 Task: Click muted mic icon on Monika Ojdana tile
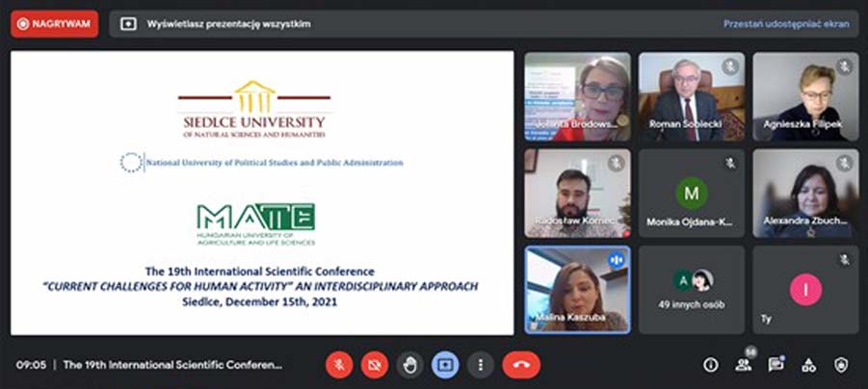[730, 164]
